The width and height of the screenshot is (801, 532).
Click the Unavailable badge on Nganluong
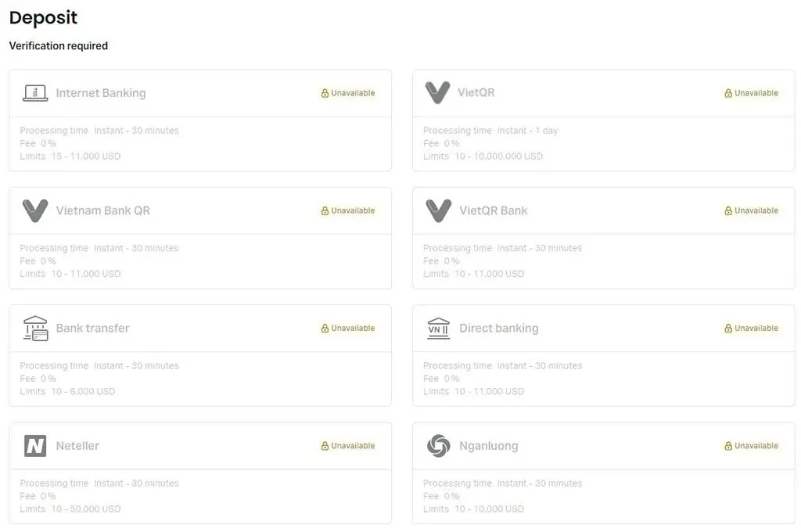(751, 446)
